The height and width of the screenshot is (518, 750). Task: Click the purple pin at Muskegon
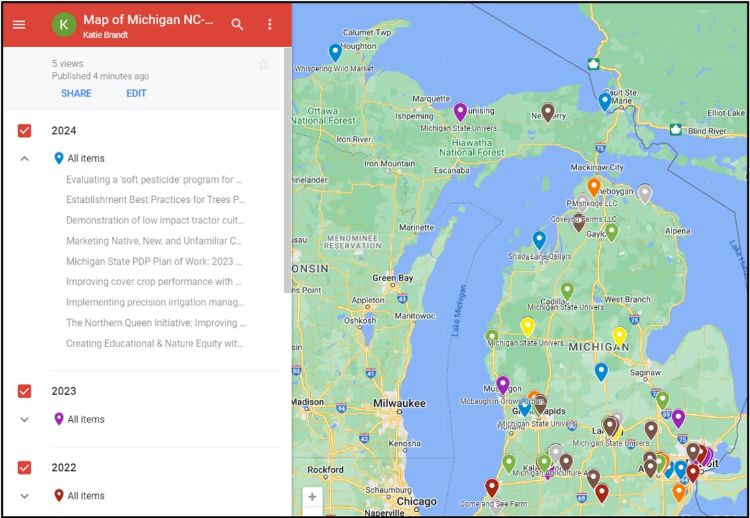(x=502, y=385)
